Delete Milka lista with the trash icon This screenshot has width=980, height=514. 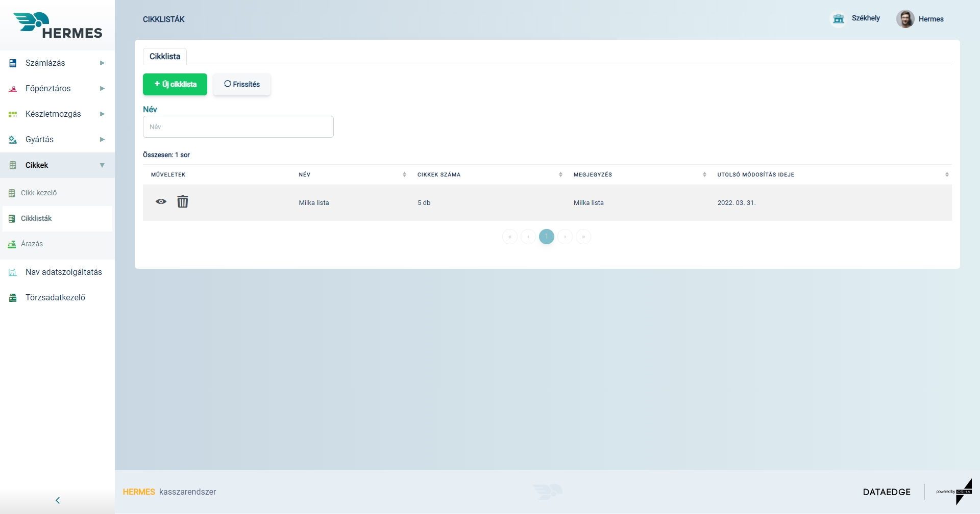pyautogui.click(x=183, y=202)
